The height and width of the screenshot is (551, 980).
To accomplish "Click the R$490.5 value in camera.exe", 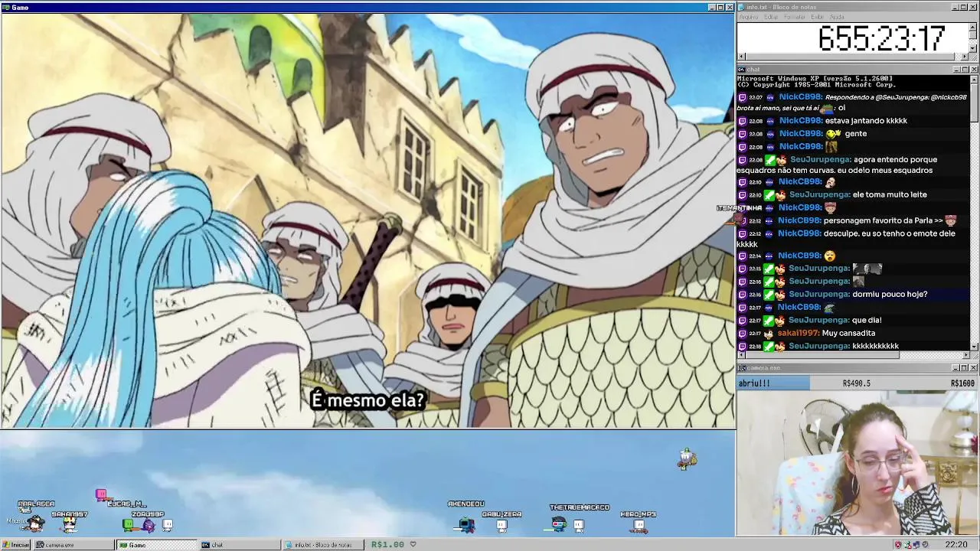I will (856, 383).
